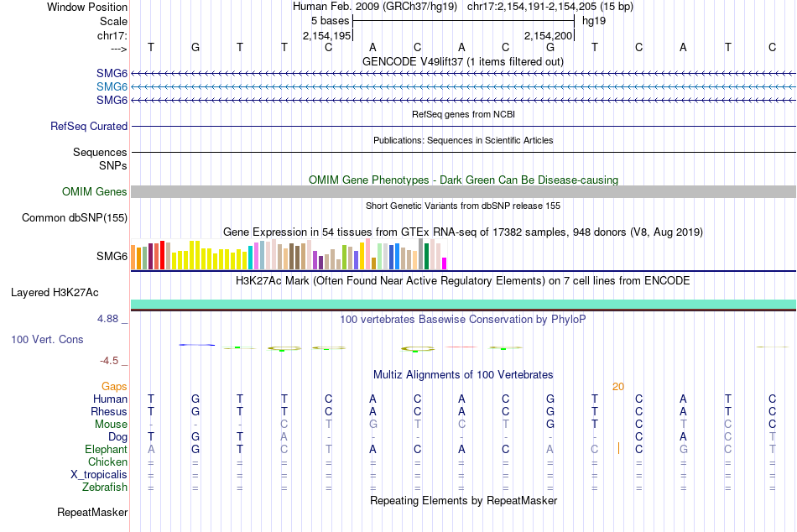Select the X_tropicalis alignment row label
797x532 pixels.
coord(99,475)
